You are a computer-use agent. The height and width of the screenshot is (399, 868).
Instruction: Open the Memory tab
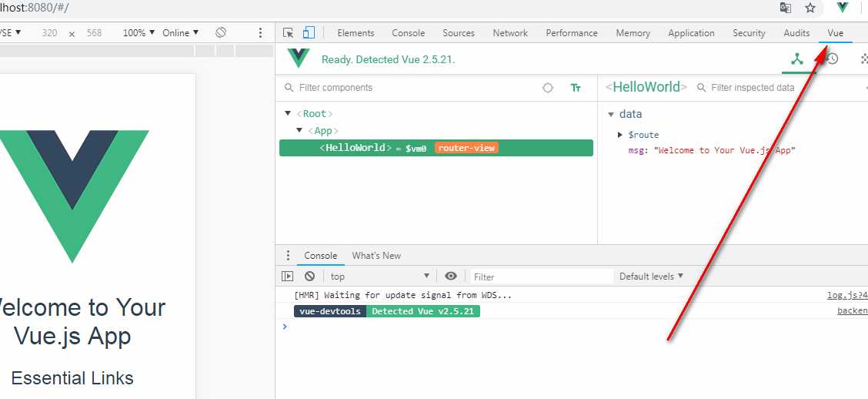tap(633, 32)
